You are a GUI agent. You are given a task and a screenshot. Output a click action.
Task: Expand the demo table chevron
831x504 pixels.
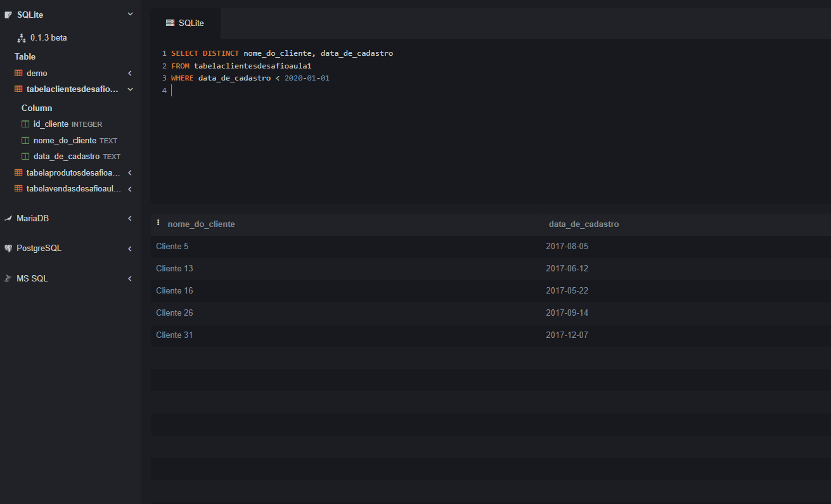pyautogui.click(x=130, y=74)
